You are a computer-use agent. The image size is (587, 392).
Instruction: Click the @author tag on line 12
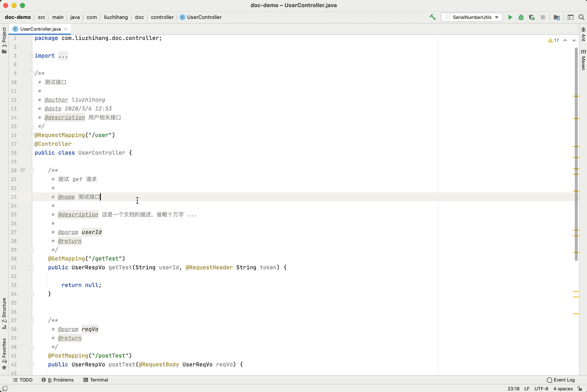point(56,100)
